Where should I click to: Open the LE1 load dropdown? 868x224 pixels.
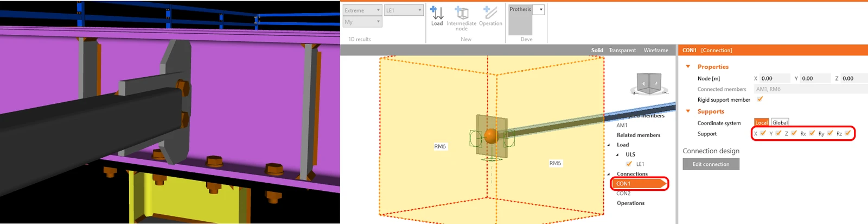click(x=404, y=10)
